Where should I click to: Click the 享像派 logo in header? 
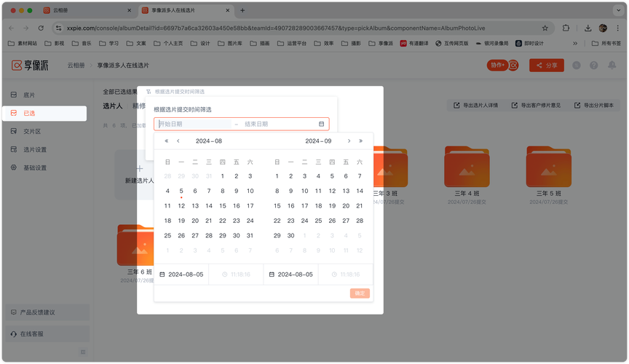[29, 66]
